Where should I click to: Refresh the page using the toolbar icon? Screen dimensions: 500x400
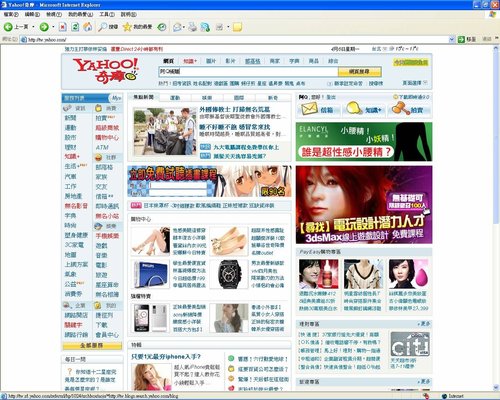[x=75, y=27]
